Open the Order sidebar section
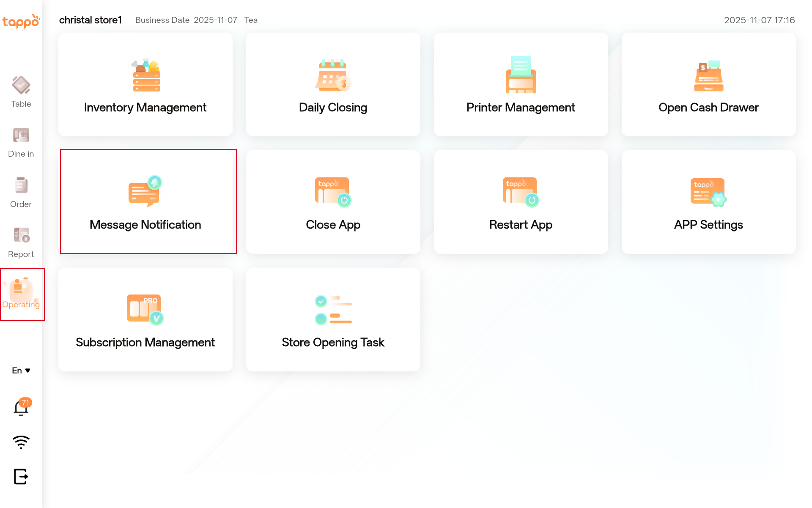Image resolution: width=812 pixels, height=508 pixels. click(x=21, y=192)
